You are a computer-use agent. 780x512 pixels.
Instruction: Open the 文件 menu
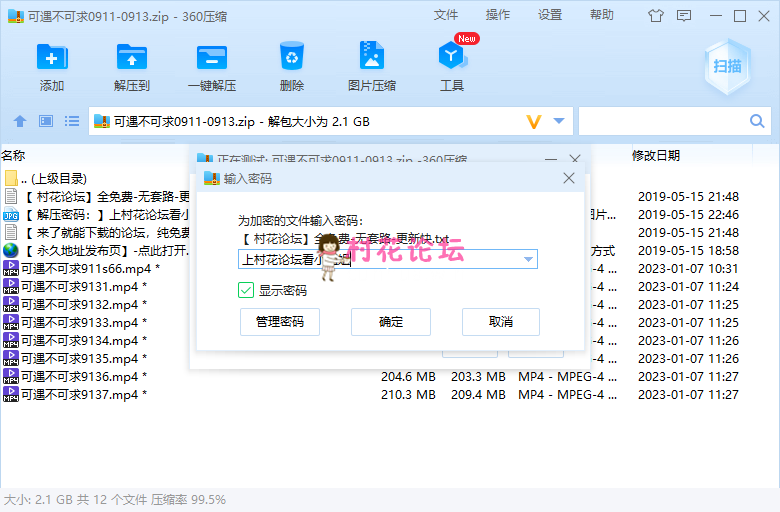coord(446,15)
